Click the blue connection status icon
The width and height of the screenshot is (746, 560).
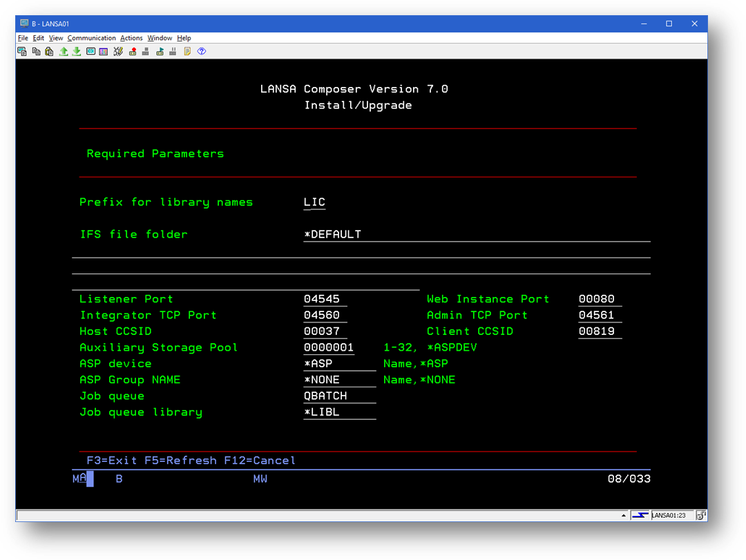(x=640, y=515)
